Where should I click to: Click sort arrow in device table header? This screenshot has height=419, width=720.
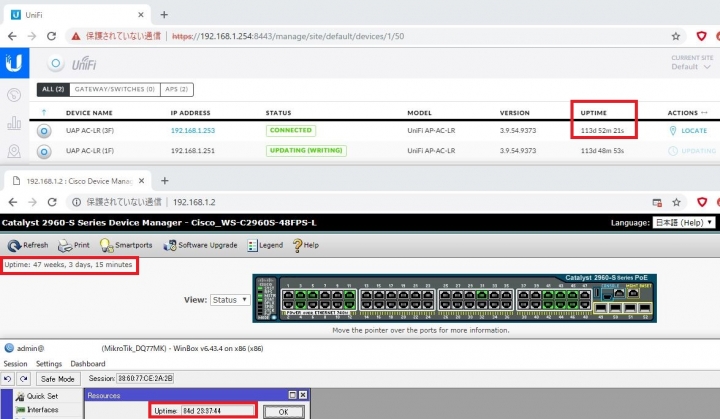44,113
